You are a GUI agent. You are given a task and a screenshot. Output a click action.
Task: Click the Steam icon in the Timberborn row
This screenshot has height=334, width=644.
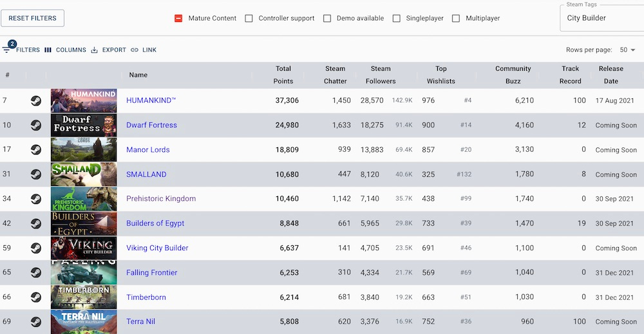coord(36,297)
